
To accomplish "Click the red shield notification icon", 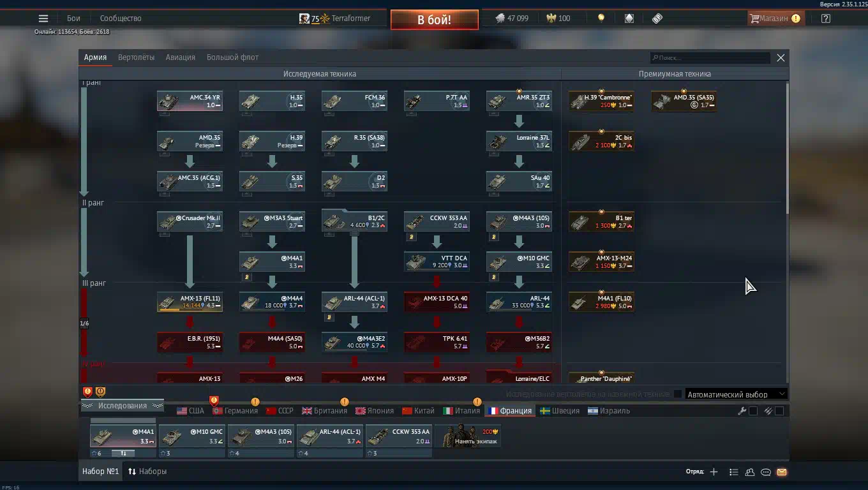I will [88, 392].
